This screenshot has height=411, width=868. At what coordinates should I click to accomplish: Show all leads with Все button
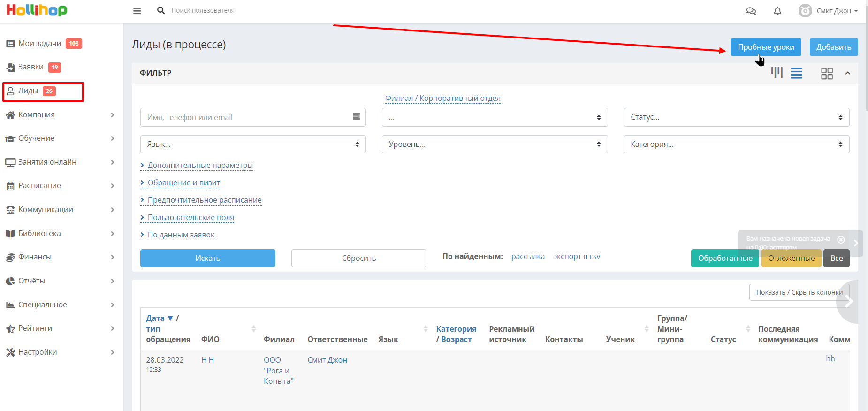coord(837,258)
